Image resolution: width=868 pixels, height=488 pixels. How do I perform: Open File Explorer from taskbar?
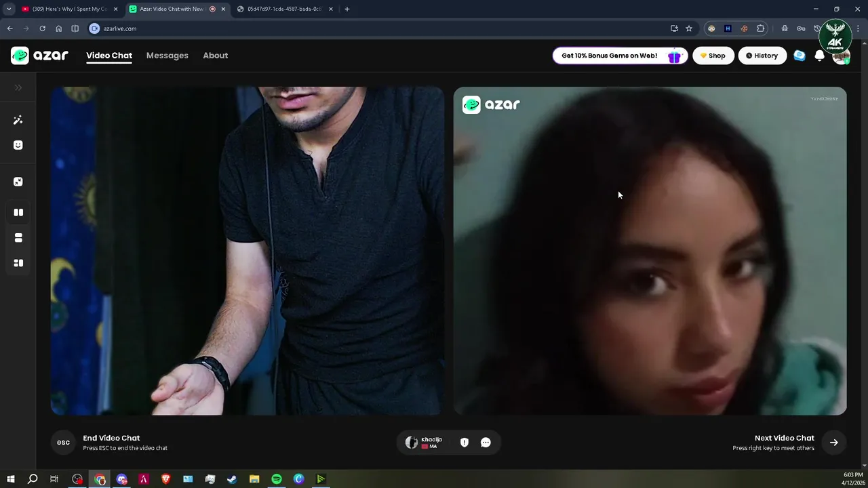point(254,479)
